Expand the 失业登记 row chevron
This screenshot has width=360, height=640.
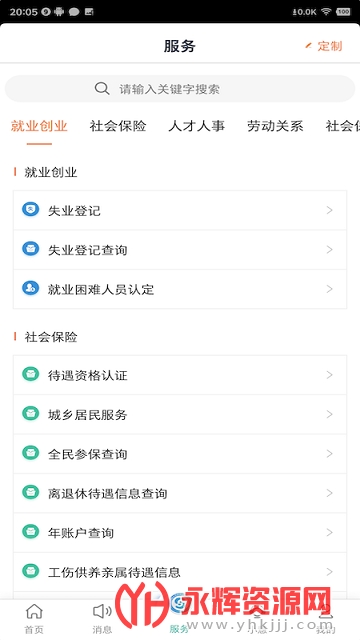click(x=330, y=210)
